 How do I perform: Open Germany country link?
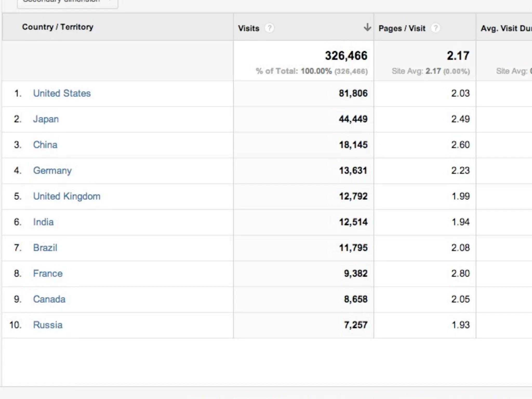tap(52, 170)
